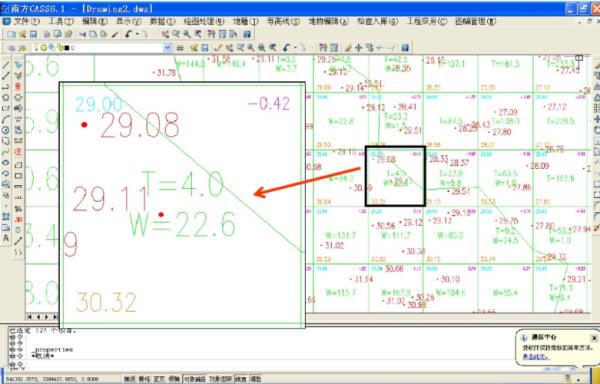Image resolution: width=600 pixels, height=384 pixels.
Task: Select the Text (A) tool
Action: [x=6, y=238]
